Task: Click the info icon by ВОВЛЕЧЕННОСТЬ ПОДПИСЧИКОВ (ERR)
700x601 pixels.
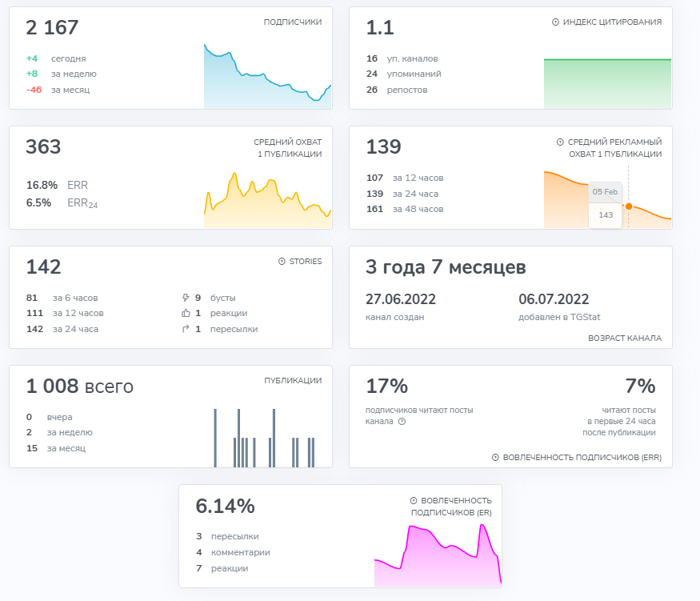Action: click(495, 457)
